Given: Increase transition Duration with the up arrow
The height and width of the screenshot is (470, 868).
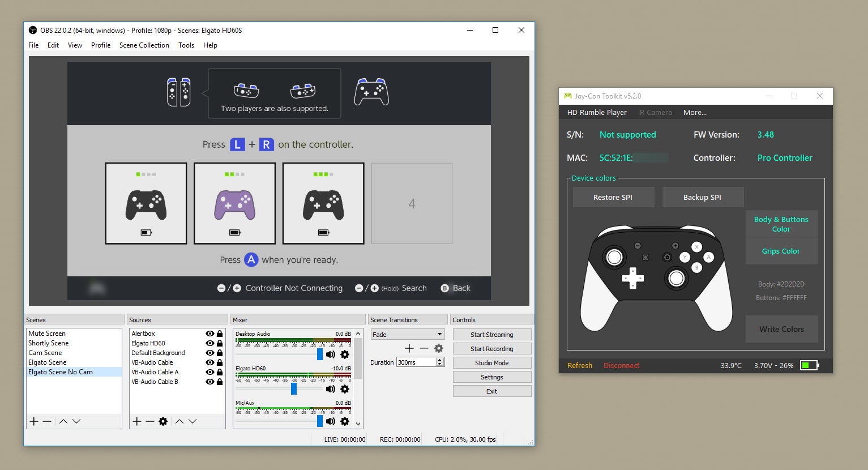Looking at the screenshot, I should 440,360.
